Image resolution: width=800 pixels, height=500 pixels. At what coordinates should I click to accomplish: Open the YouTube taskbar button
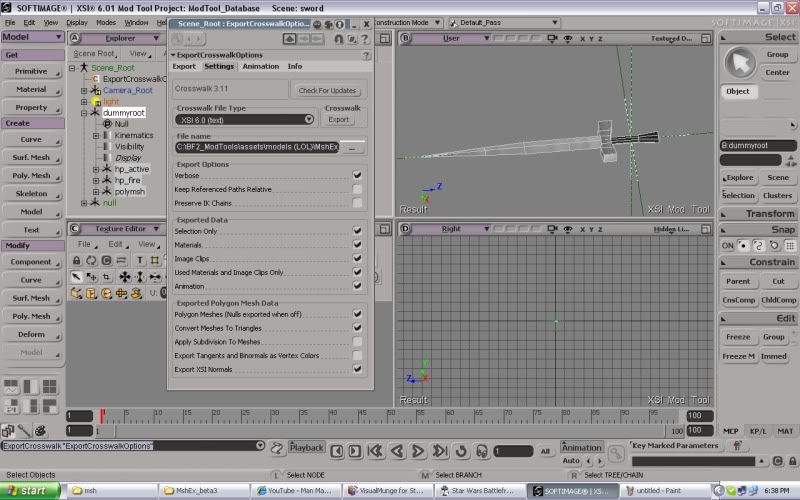(x=297, y=490)
